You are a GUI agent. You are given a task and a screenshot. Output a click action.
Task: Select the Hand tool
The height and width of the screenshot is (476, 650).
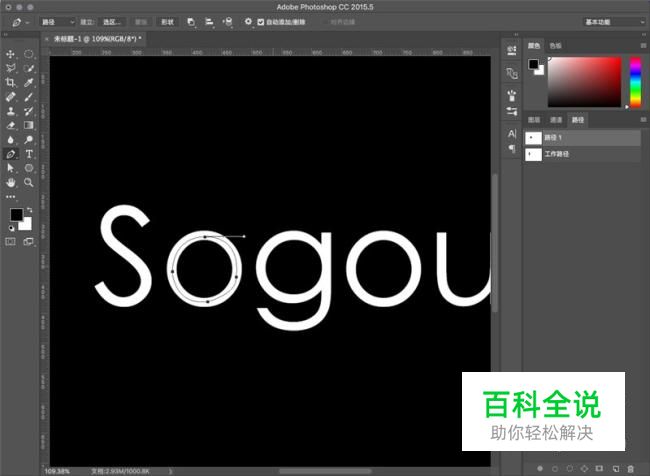pos(10,182)
